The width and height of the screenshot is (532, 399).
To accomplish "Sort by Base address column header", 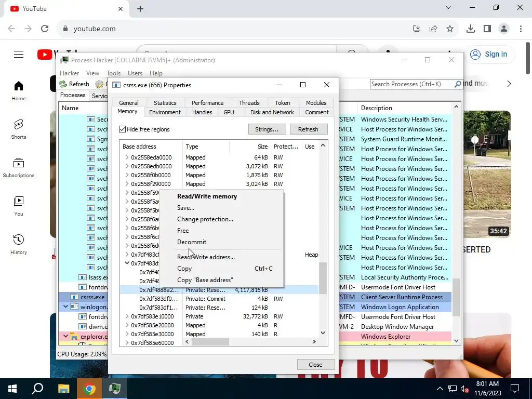I will 151,147.
